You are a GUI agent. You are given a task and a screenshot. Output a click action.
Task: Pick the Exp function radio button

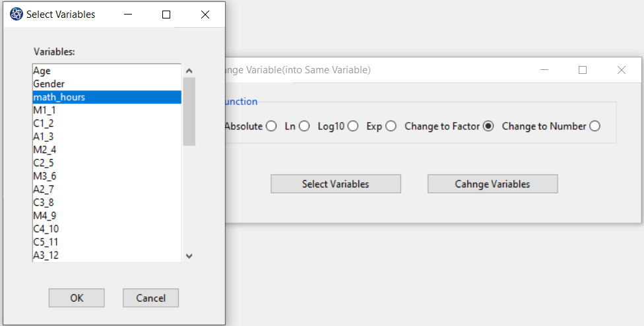(391, 126)
